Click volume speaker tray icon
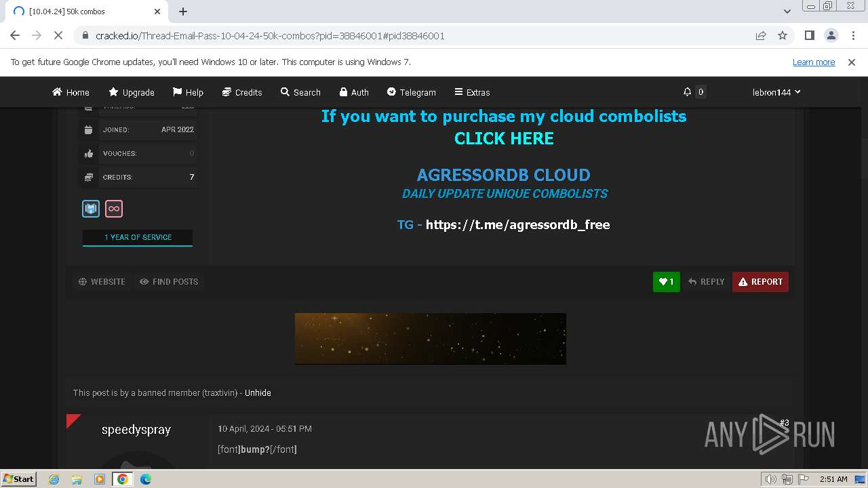This screenshot has height=488, width=868. tap(771, 479)
